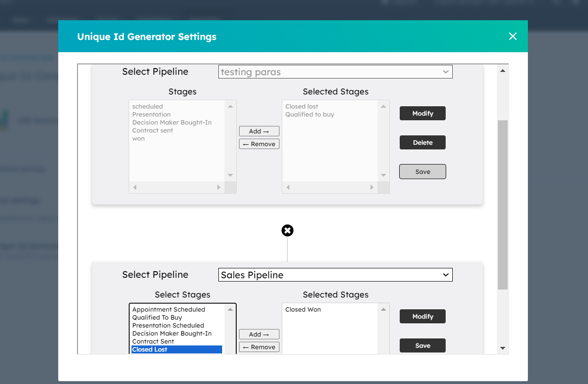Image resolution: width=588 pixels, height=384 pixels.
Task: Click the Delete button
Action: point(422,142)
